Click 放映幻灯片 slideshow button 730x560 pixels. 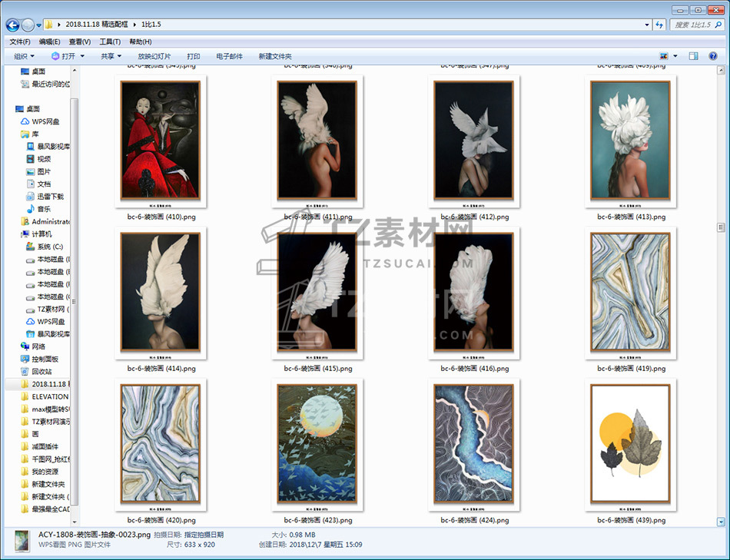tap(154, 56)
